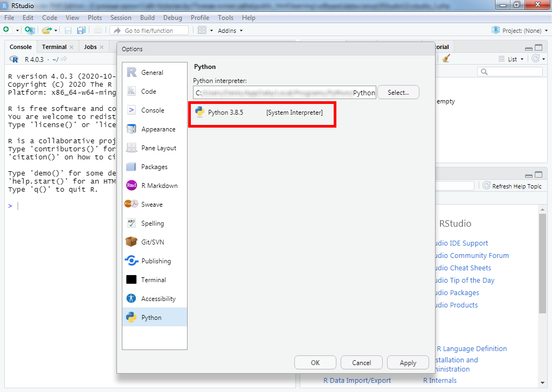The width and height of the screenshot is (552, 392).
Task: Click the New File plus icon
Action: (x=6, y=30)
